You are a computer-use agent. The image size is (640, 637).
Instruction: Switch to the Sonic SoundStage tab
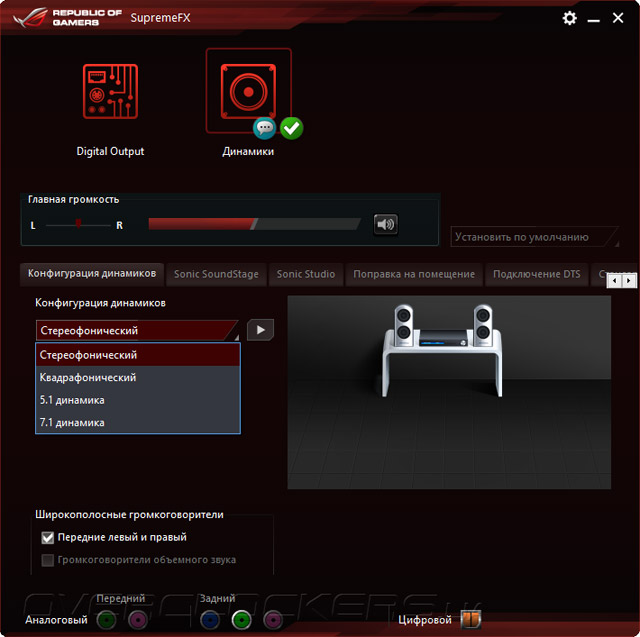(216, 274)
